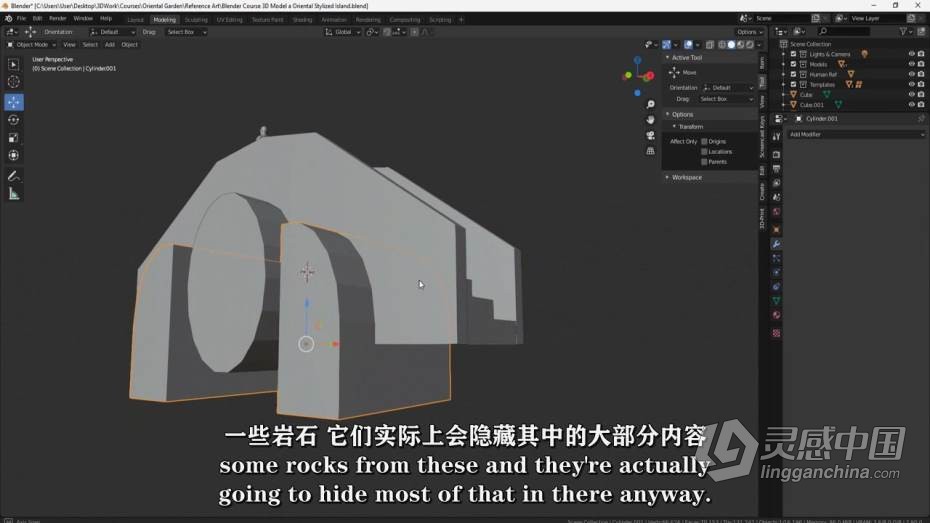Open the Render menu
This screenshot has height=523, width=930.
(58, 19)
